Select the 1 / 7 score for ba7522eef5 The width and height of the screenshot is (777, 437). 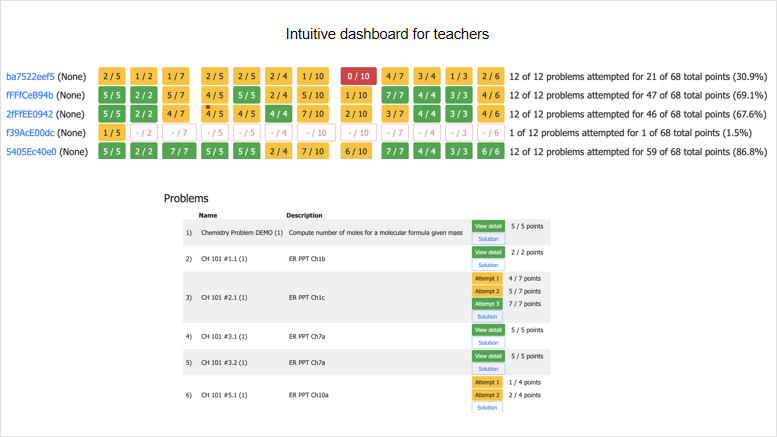(x=176, y=76)
